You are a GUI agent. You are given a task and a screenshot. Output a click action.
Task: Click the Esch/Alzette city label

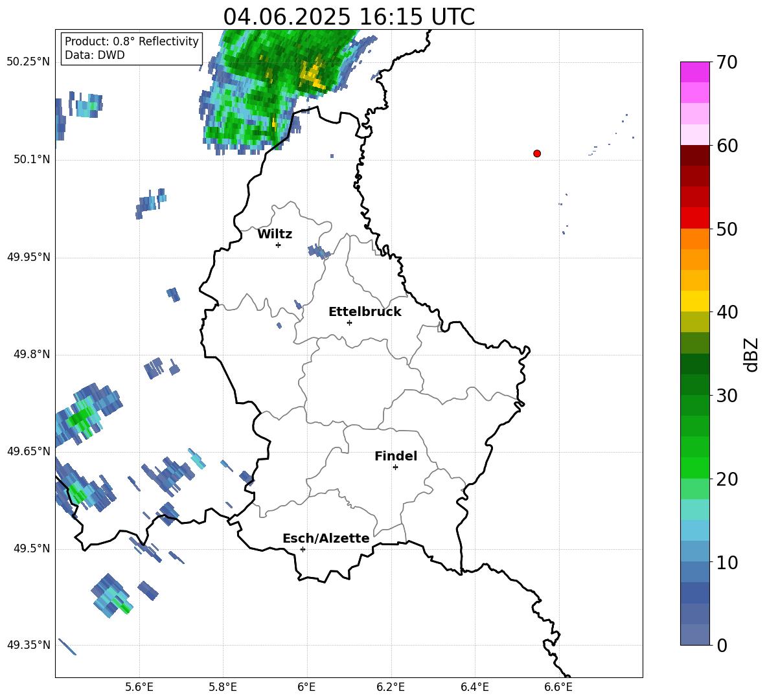(326, 538)
